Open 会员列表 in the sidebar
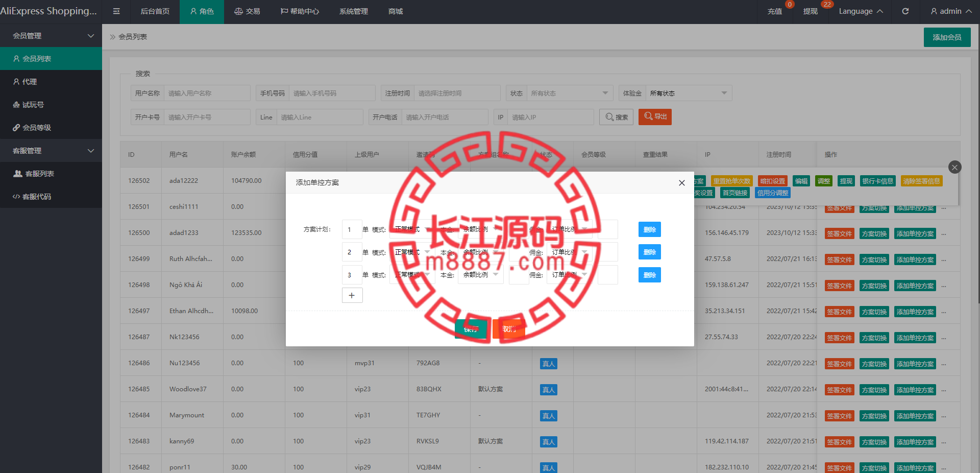This screenshot has width=980, height=473. 51,59
